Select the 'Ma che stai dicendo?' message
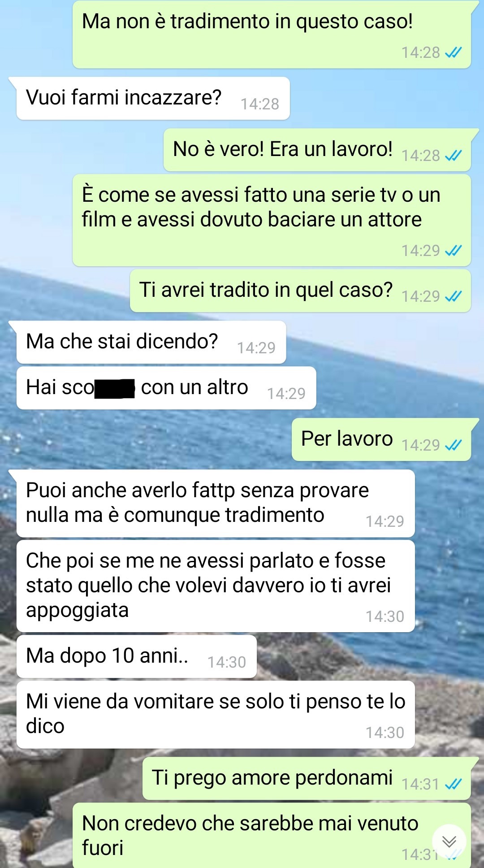The width and height of the screenshot is (484, 868). [x=151, y=342]
